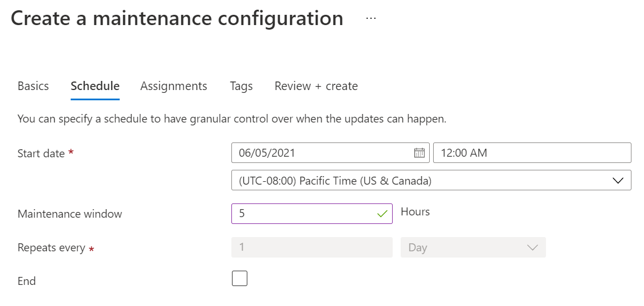
Task: Expand the Pacific Time zone dropdown
Action: pyautogui.click(x=431, y=181)
